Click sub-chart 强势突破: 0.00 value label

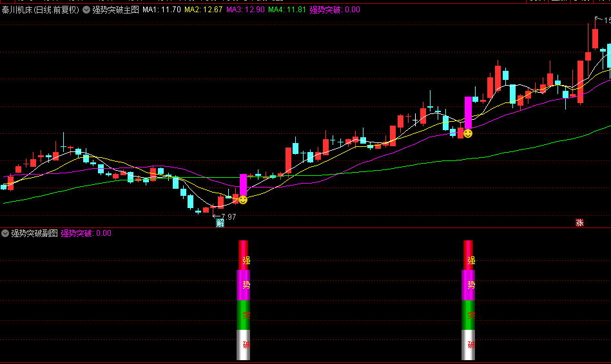pyautogui.click(x=86, y=233)
